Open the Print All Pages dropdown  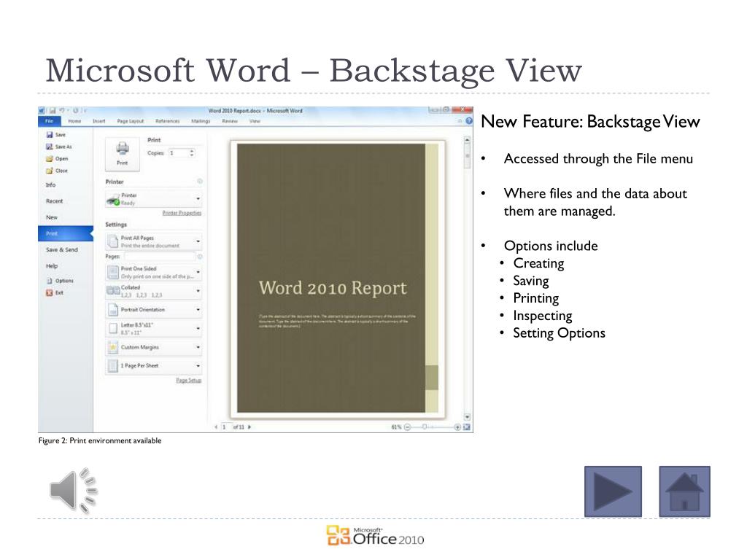point(153,241)
